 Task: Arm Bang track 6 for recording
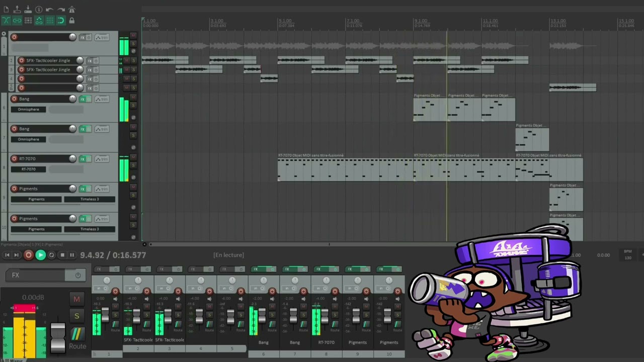click(x=14, y=99)
